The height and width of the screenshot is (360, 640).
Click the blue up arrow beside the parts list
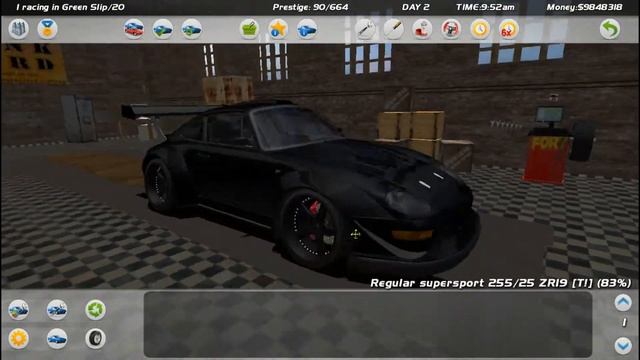pos(623,302)
